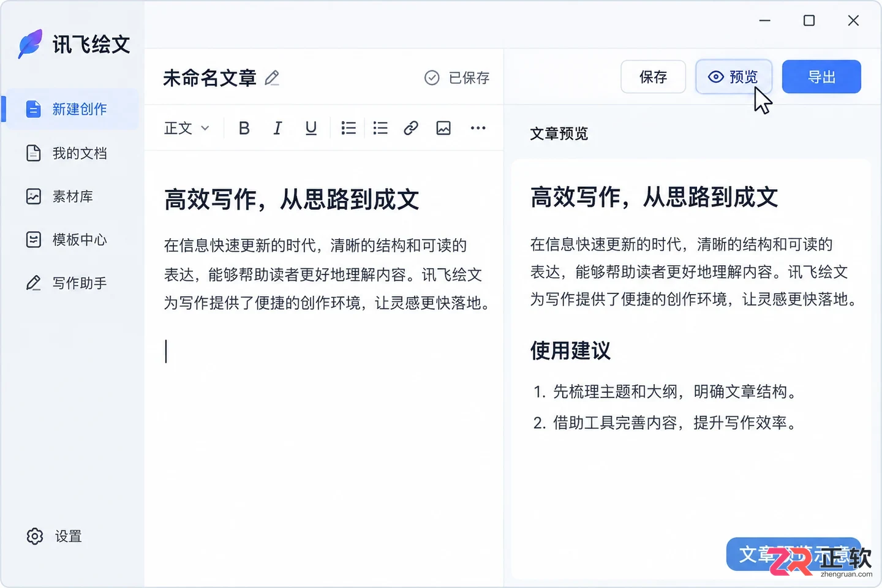Click the 写作助手 pen icon

[34, 283]
